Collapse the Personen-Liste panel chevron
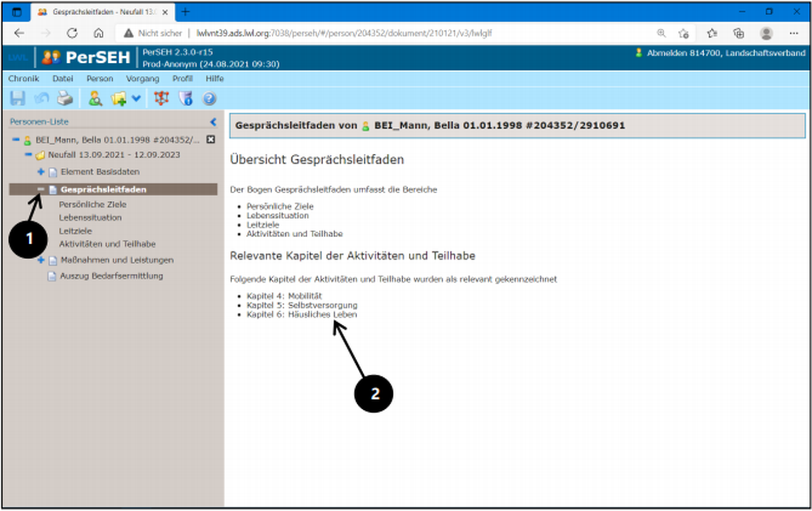This screenshot has width=812, height=511. coord(213,122)
